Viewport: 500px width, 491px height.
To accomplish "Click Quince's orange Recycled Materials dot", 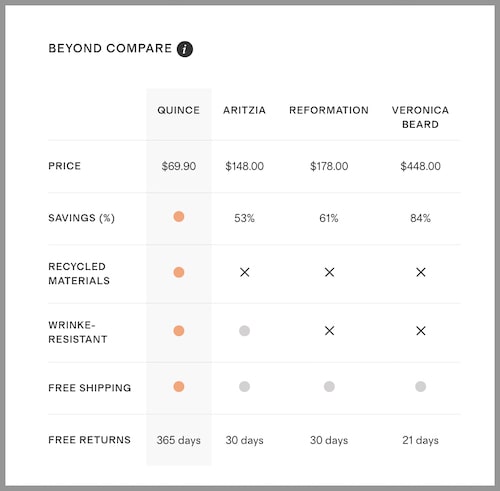I will click(x=179, y=272).
